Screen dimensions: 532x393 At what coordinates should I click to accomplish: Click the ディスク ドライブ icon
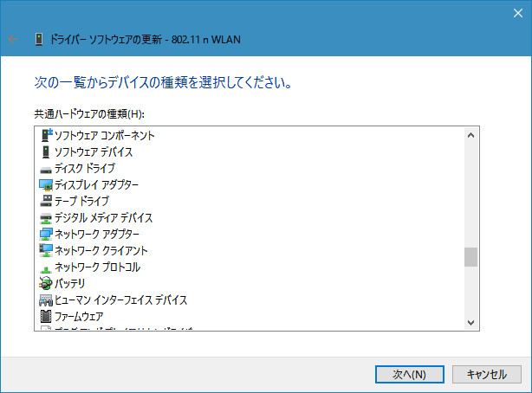(46, 168)
